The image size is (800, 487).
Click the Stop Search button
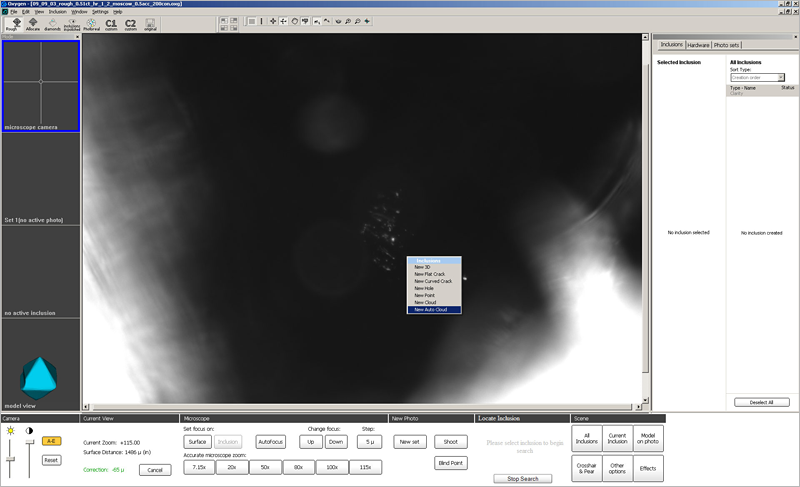pyautogui.click(x=522, y=479)
